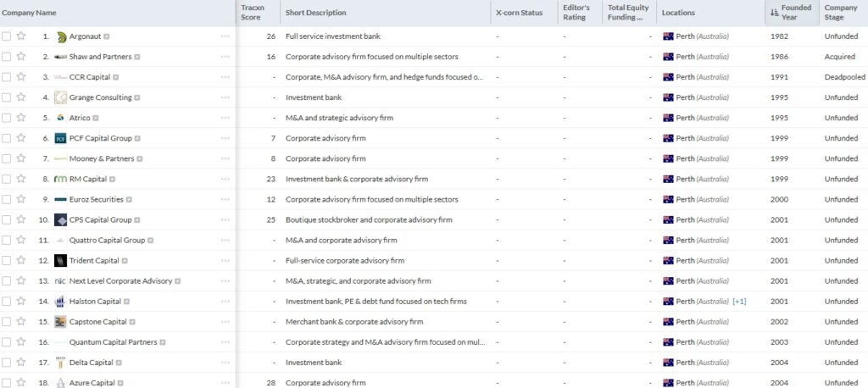Expand row options dots for Delta Capital
This screenshot has height=388, width=868.
point(225,363)
